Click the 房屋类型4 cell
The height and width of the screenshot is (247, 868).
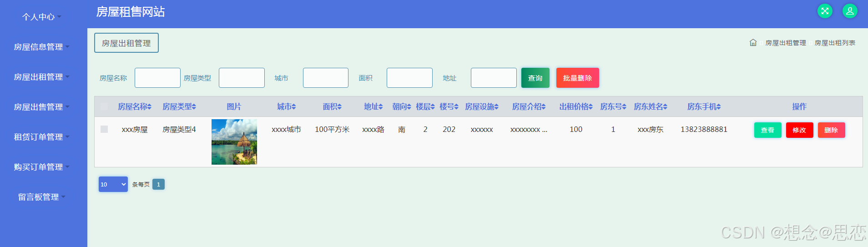point(179,129)
